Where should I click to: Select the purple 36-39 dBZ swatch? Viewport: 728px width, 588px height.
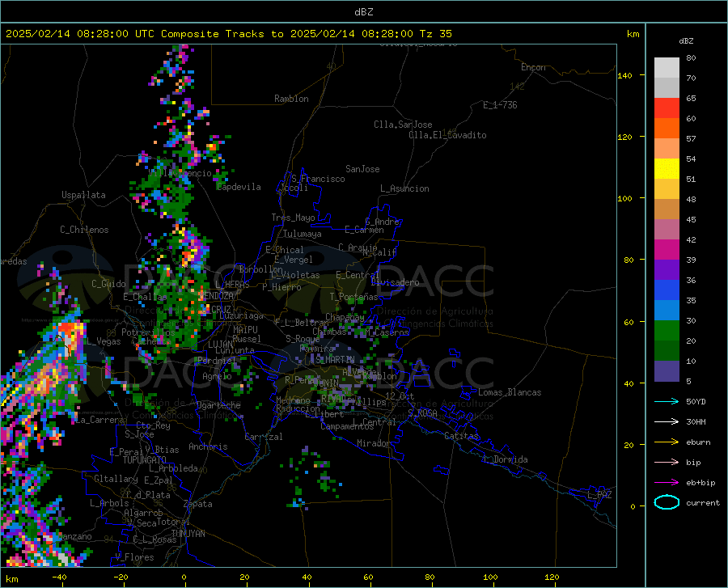click(x=667, y=270)
